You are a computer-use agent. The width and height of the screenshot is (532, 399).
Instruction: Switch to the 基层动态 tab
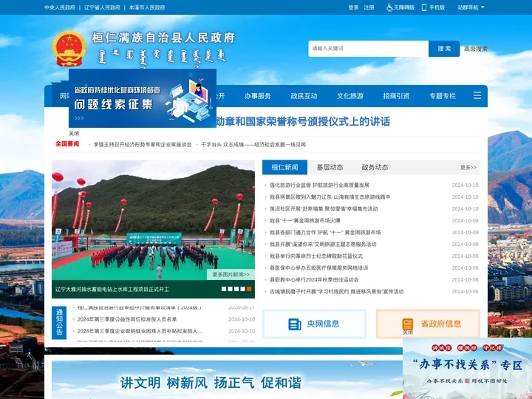click(330, 167)
